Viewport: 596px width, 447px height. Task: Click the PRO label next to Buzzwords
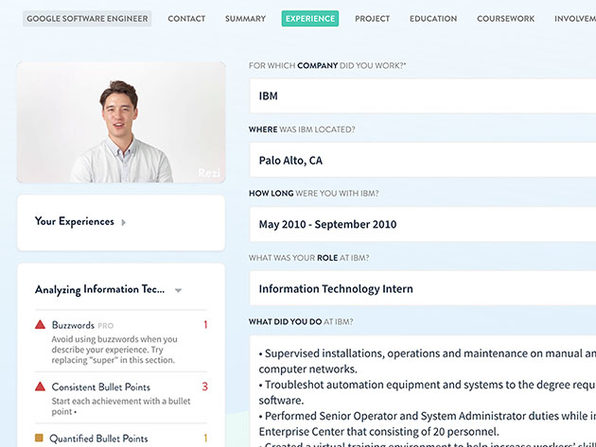point(106,326)
